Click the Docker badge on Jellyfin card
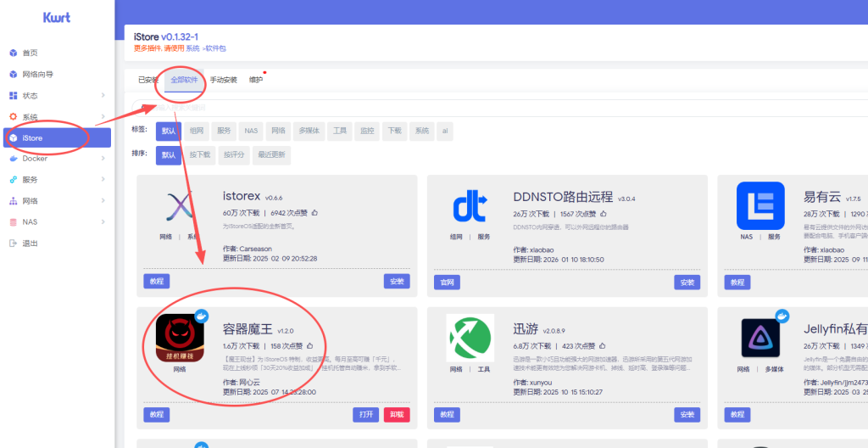This screenshot has width=868, height=448. pos(782,316)
